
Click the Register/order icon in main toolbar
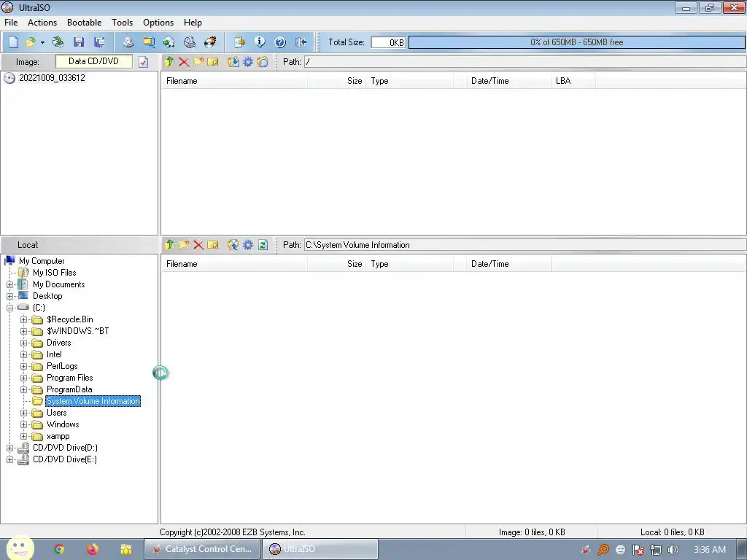pos(239,42)
